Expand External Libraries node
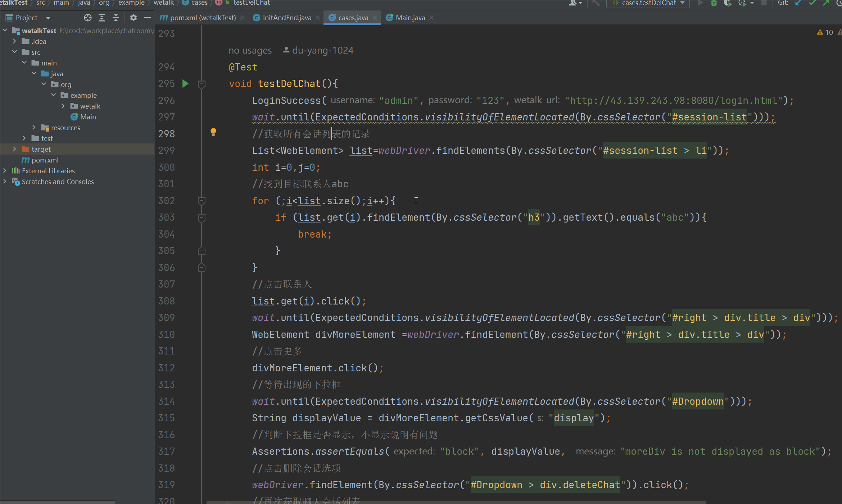This screenshot has height=504, width=842. 5,171
